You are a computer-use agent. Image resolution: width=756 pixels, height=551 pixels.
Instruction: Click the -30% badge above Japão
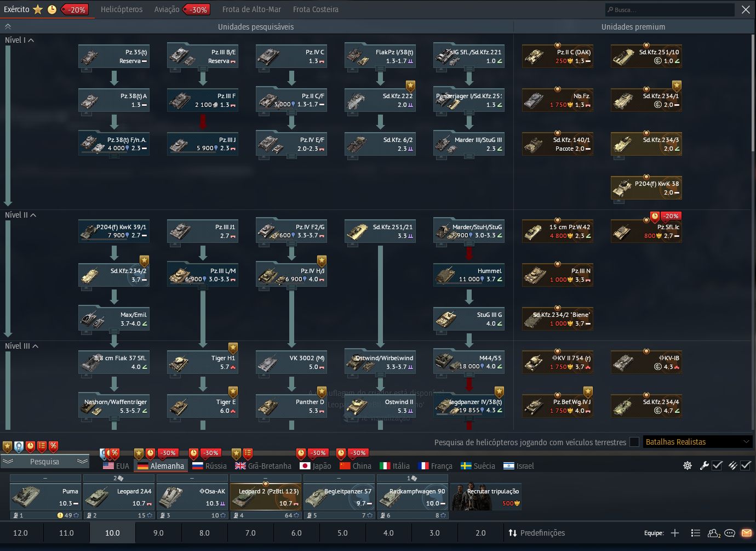[x=318, y=453]
